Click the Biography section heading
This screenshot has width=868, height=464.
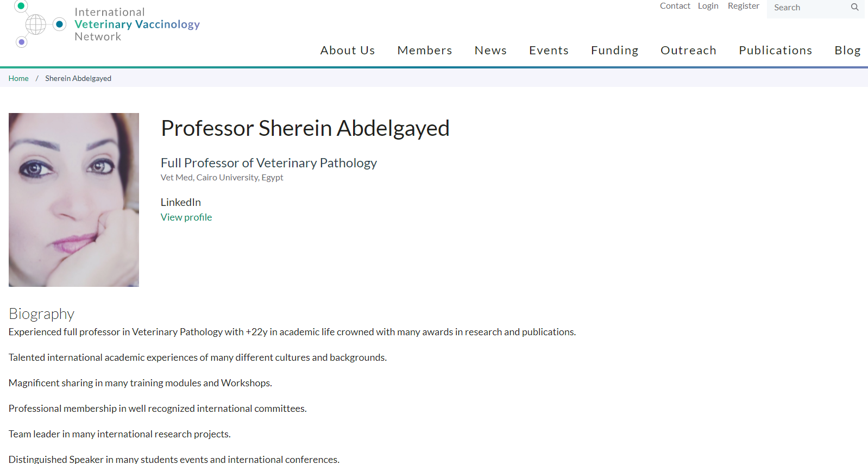click(41, 314)
